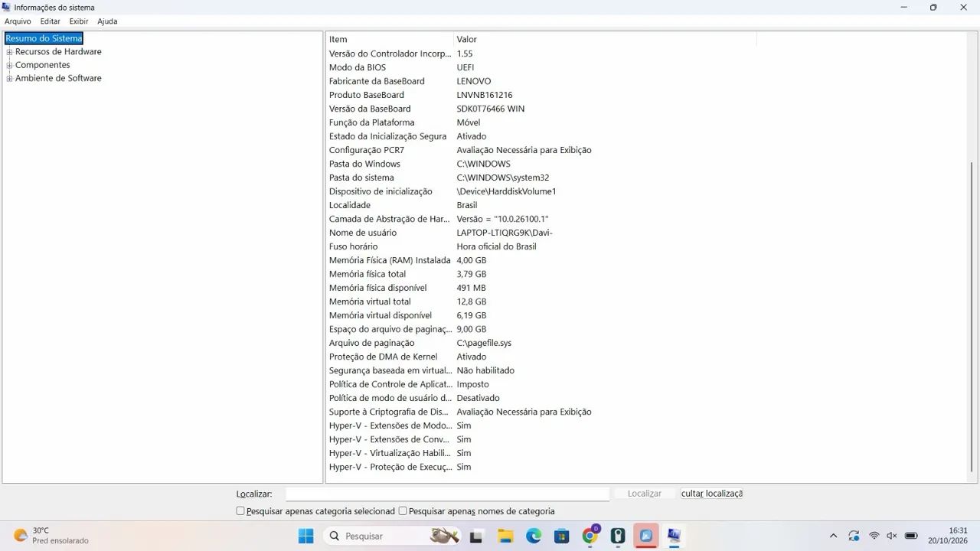Open the Windows Start menu

pyautogui.click(x=305, y=536)
